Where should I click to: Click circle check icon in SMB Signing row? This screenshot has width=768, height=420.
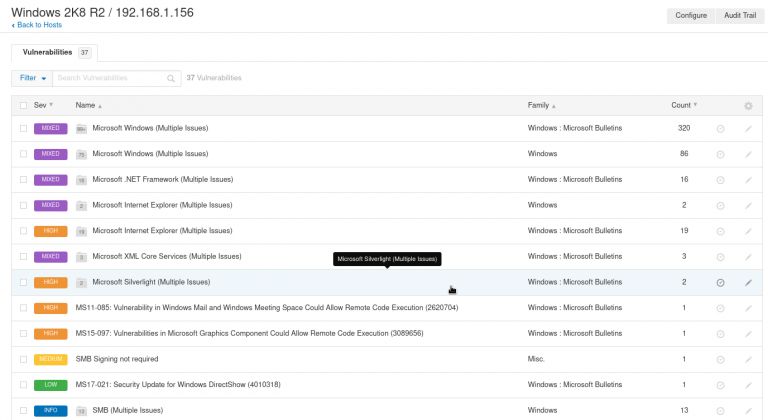click(x=720, y=359)
